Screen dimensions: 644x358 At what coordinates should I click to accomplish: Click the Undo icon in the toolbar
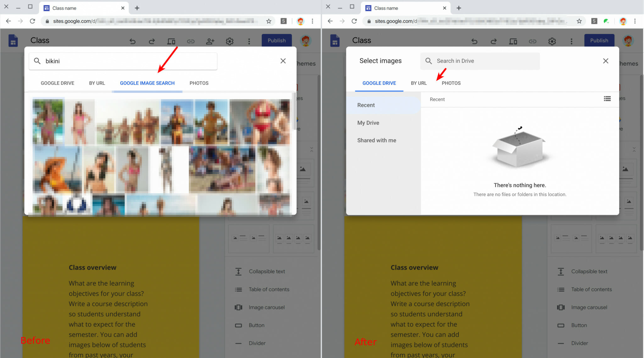(133, 41)
